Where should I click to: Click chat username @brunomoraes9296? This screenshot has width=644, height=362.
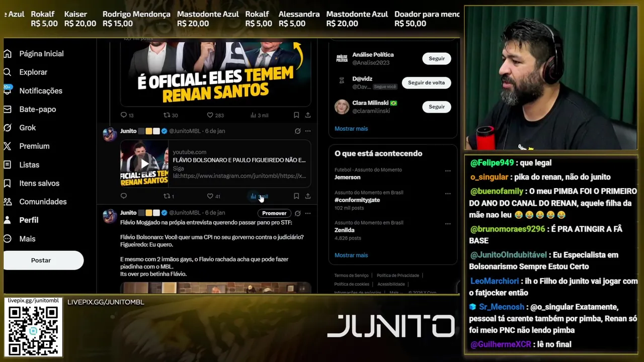pyautogui.click(x=508, y=229)
